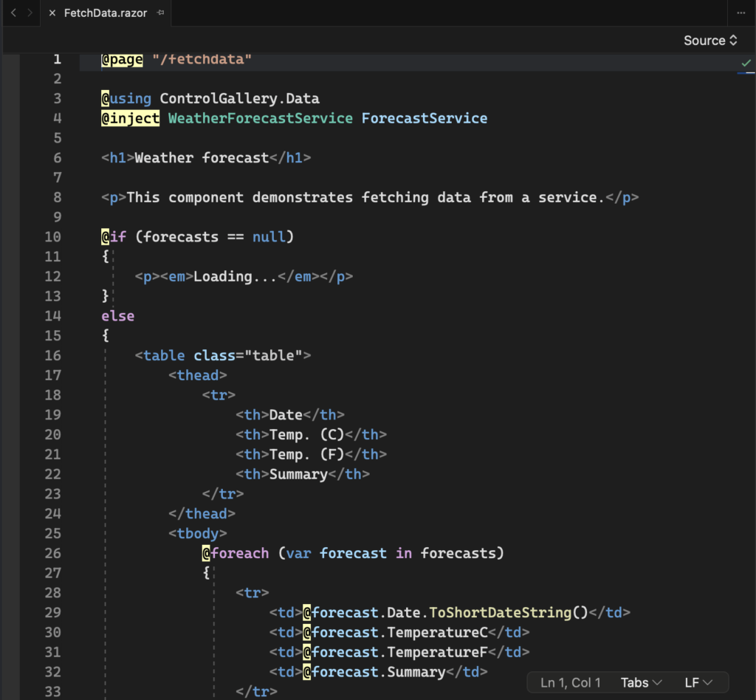Open the Source view selector

(709, 41)
